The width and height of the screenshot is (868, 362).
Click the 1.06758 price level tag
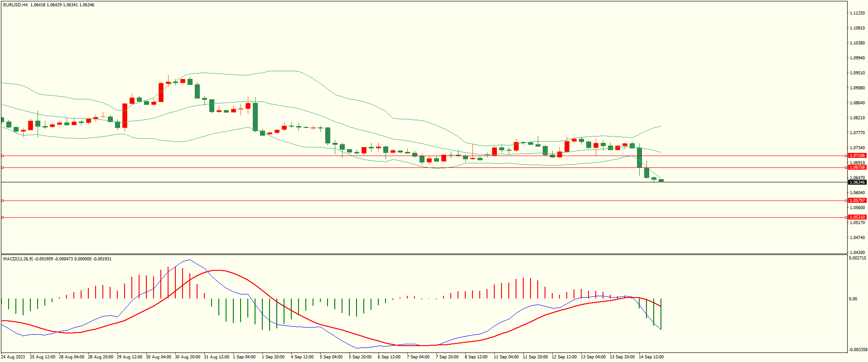tap(857, 167)
